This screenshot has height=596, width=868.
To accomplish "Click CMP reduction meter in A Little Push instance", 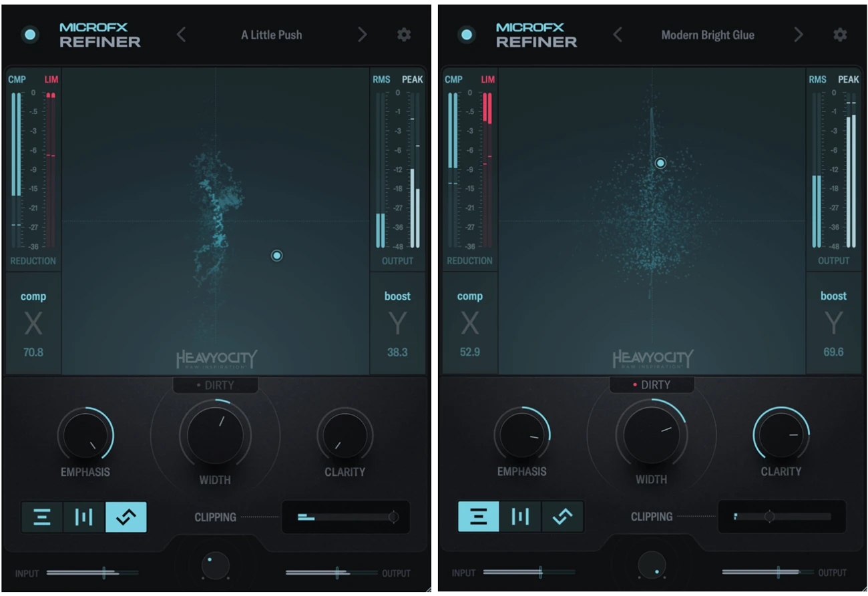I will [16, 170].
